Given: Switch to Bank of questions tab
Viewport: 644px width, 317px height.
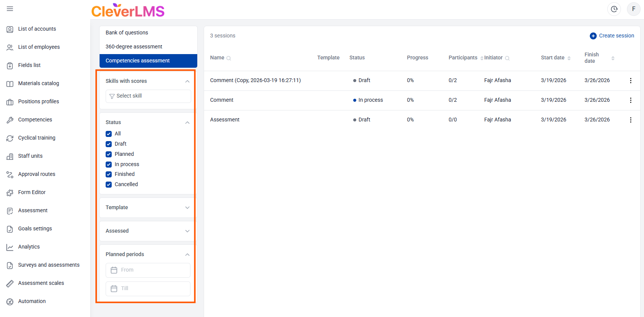Looking at the screenshot, I should [x=127, y=33].
